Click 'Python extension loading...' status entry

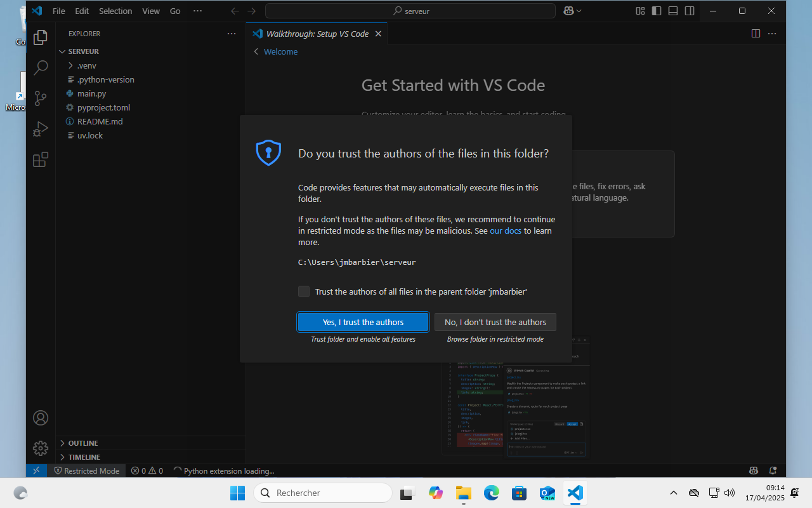coord(224,471)
